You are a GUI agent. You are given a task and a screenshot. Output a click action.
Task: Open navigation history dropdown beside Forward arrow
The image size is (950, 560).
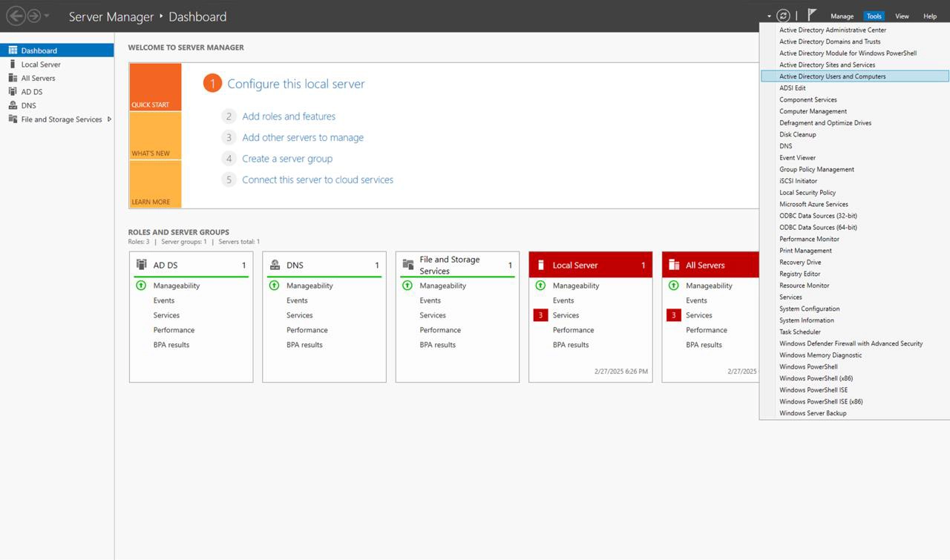coord(47,16)
